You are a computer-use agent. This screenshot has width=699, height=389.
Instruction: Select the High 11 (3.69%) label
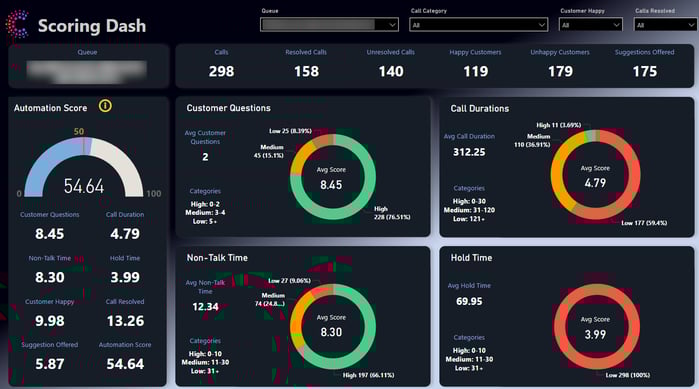(x=559, y=125)
